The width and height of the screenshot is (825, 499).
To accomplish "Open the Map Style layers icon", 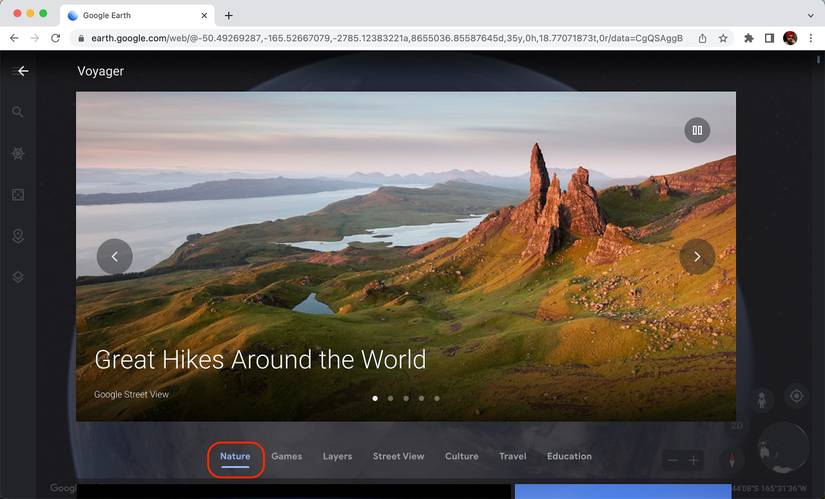I will tap(18, 277).
